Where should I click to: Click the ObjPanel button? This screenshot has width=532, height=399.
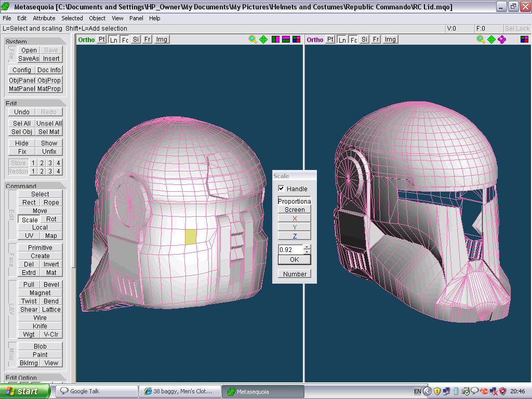(22, 81)
